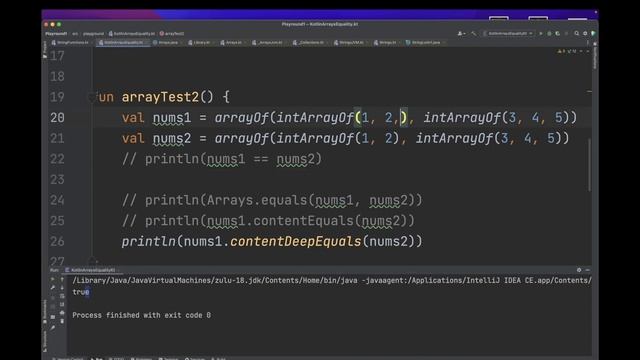Click 'contentDeepEquals' call on line 26
Image resolution: width=640 pixels, height=360 pixels.
pyautogui.click(x=296, y=241)
